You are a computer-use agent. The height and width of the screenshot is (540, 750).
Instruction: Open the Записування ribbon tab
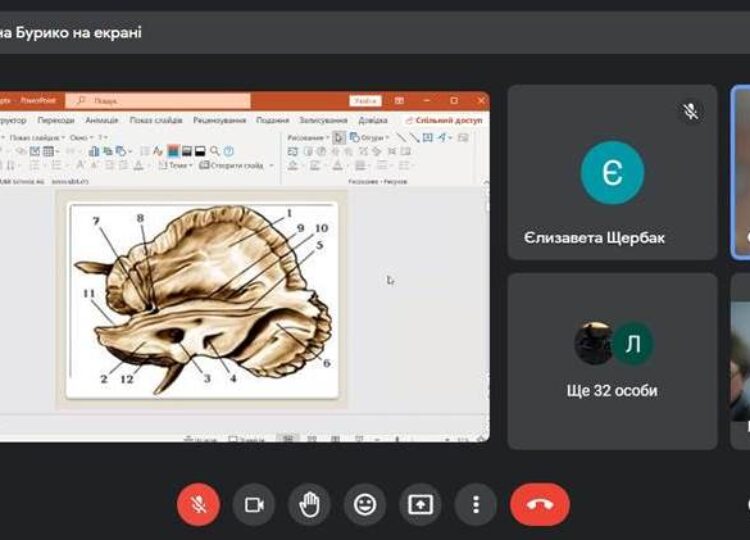323,121
